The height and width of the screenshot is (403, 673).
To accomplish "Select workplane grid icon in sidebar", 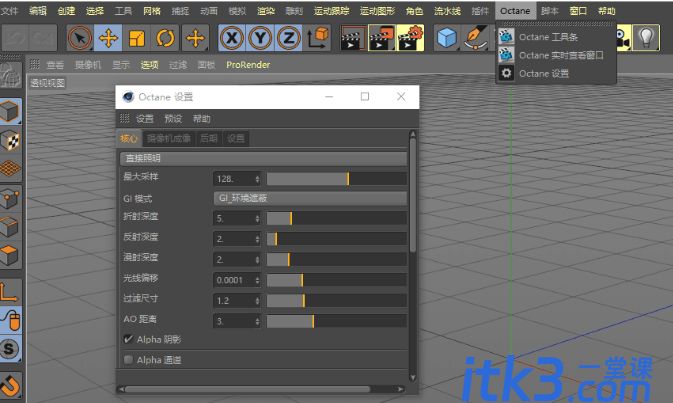I will pos(10,168).
